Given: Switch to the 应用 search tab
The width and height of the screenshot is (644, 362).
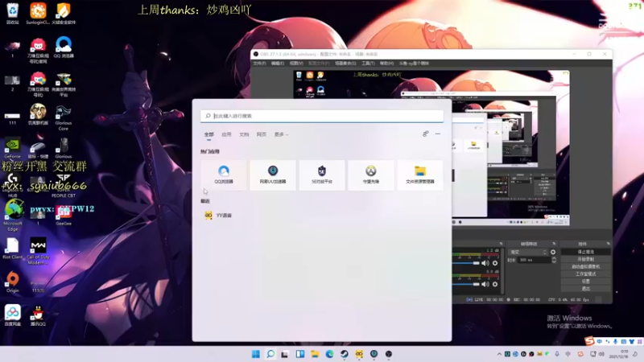Looking at the screenshot, I should [226, 134].
